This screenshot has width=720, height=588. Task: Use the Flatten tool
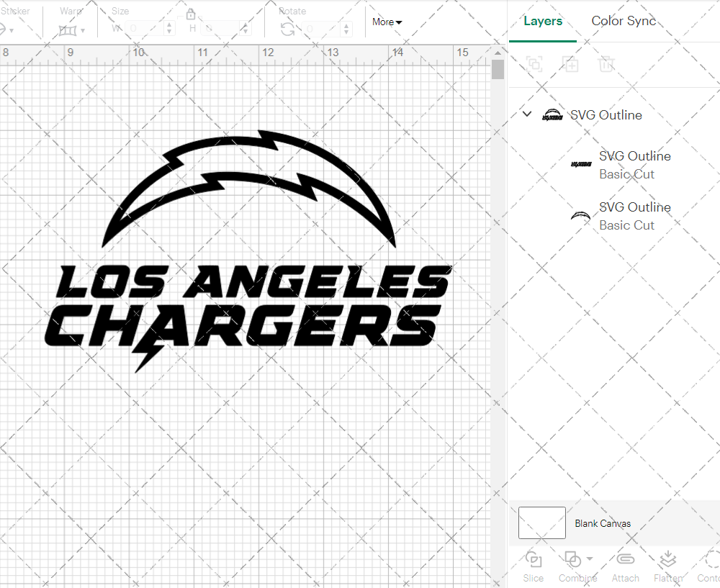coord(667,566)
